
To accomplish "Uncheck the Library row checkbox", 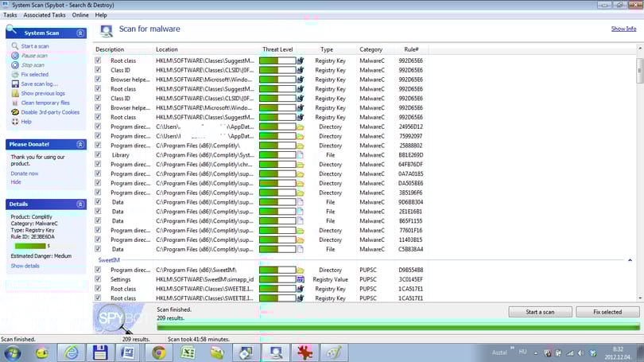I will 98,154.
